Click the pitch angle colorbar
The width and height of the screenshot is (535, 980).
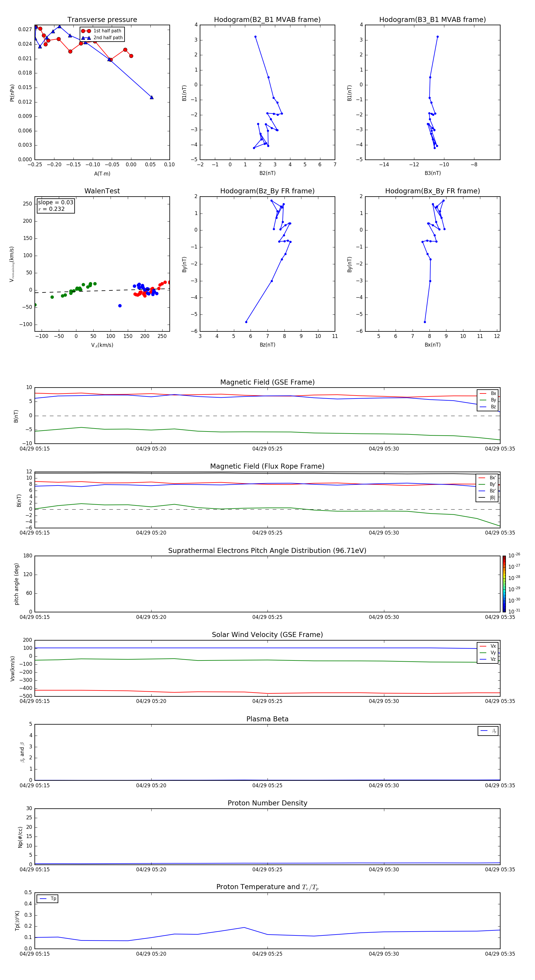[504, 584]
